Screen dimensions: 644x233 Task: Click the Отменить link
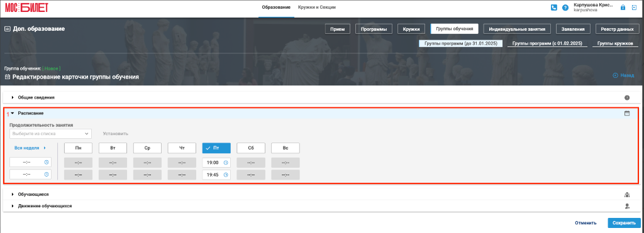(586, 223)
